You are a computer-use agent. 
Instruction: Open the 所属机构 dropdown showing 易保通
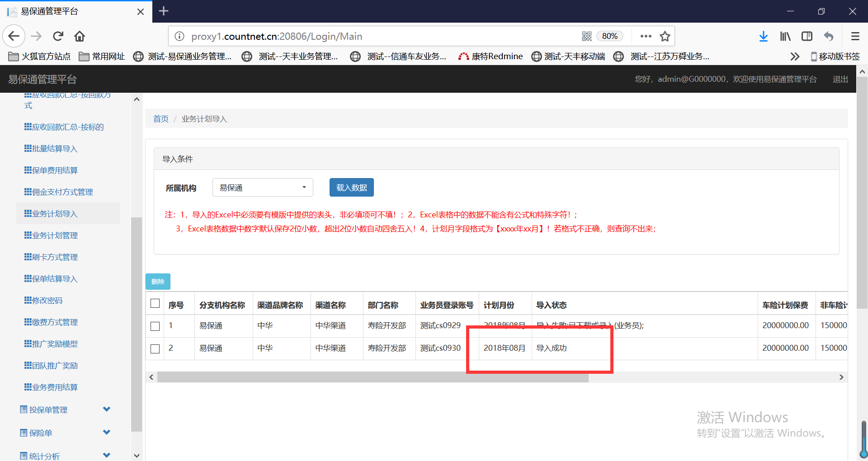click(x=263, y=188)
